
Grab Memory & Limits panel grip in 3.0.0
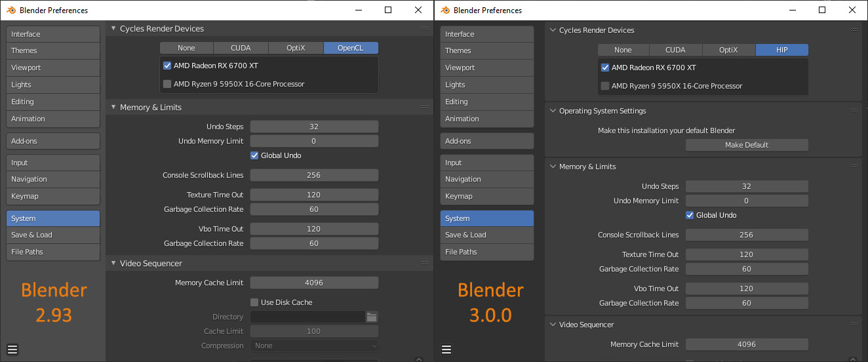click(x=854, y=167)
